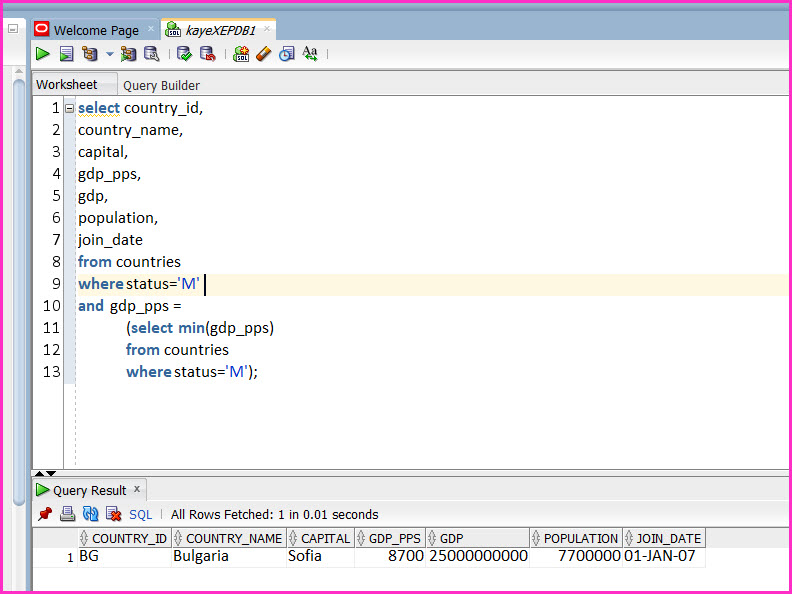The image size is (792, 594).
Task: Select the 01-JAN-07 join date cell
Action: click(x=664, y=556)
